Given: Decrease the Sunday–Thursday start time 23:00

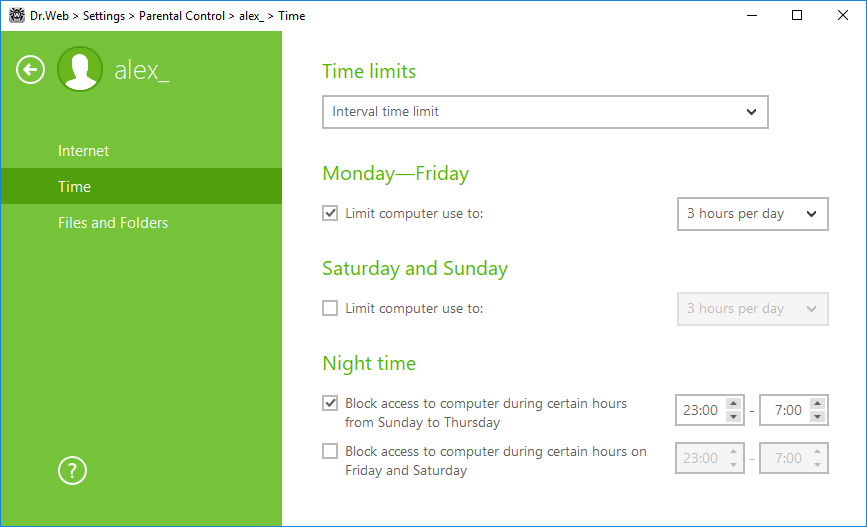Looking at the screenshot, I should (734, 416).
